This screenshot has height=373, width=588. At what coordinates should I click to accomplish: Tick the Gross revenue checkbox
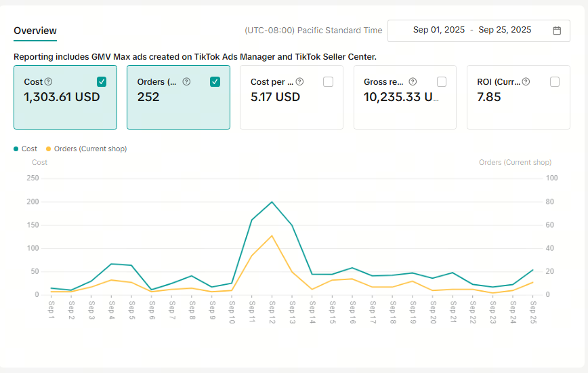442,81
